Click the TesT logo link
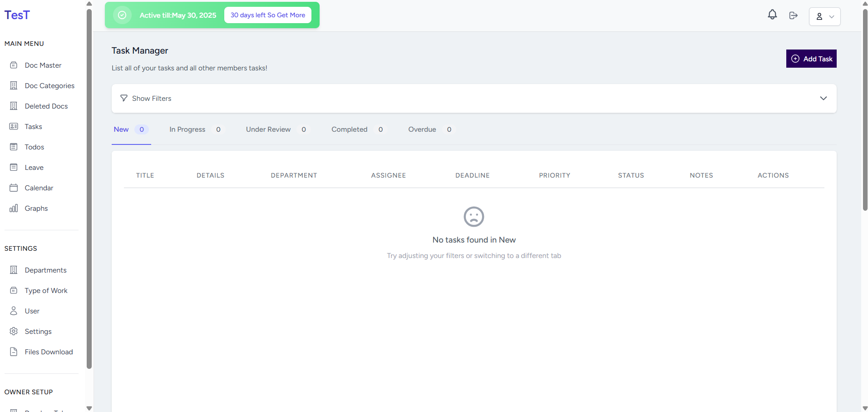The image size is (868, 412). (x=17, y=15)
